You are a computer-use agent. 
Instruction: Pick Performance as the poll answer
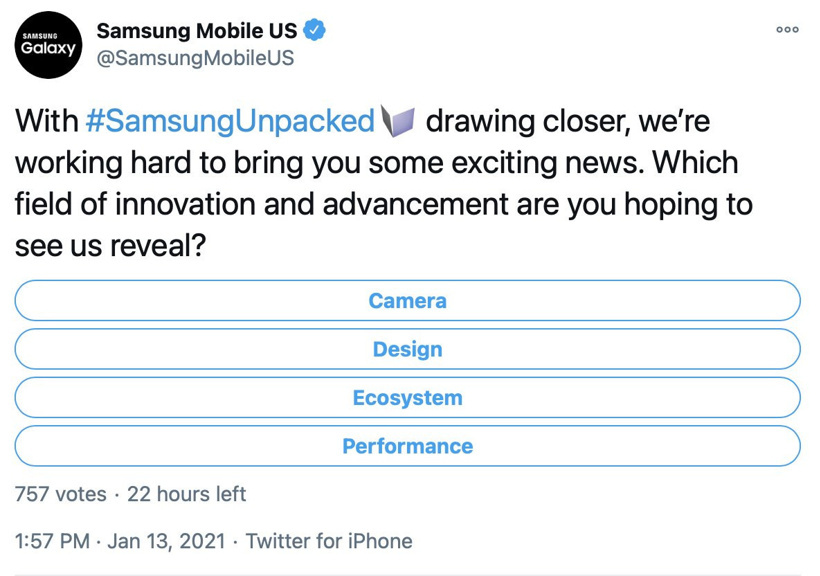pyautogui.click(x=408, y=446)
